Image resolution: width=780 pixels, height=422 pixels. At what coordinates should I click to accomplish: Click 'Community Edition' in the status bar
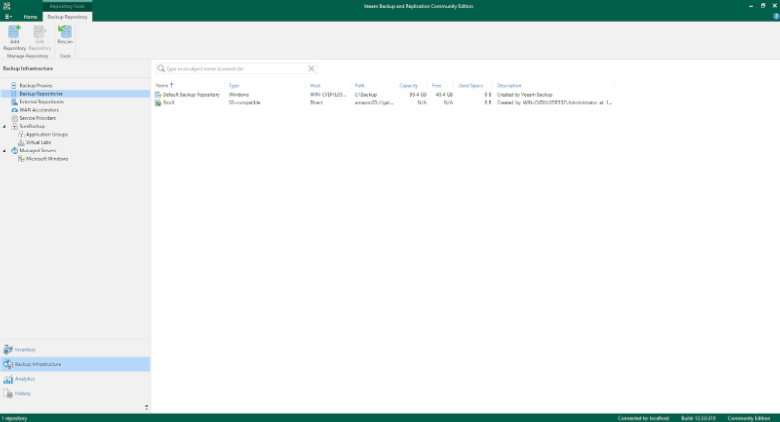[749, 418]
